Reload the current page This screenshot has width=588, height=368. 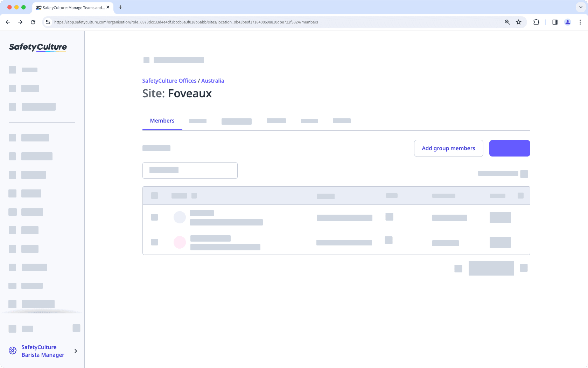pos(33,22)
